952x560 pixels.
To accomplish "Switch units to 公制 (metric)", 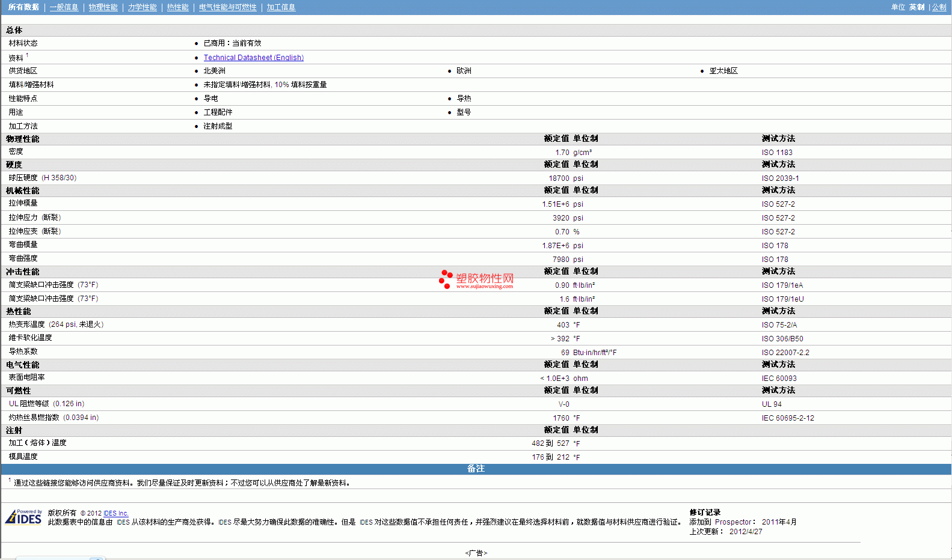I will (x=939, y=7).
